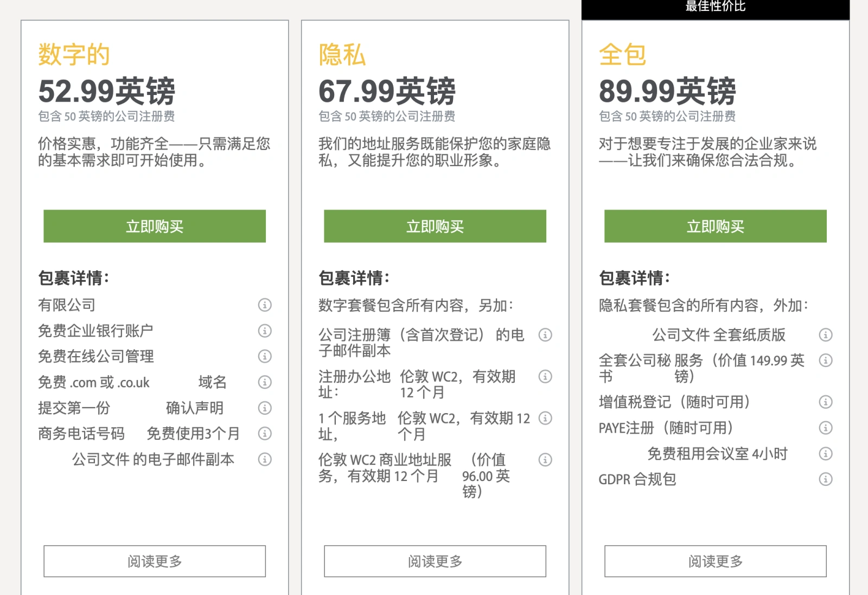Click info icon next to 有限公司

pyautogui.click(x=265, y=305)
